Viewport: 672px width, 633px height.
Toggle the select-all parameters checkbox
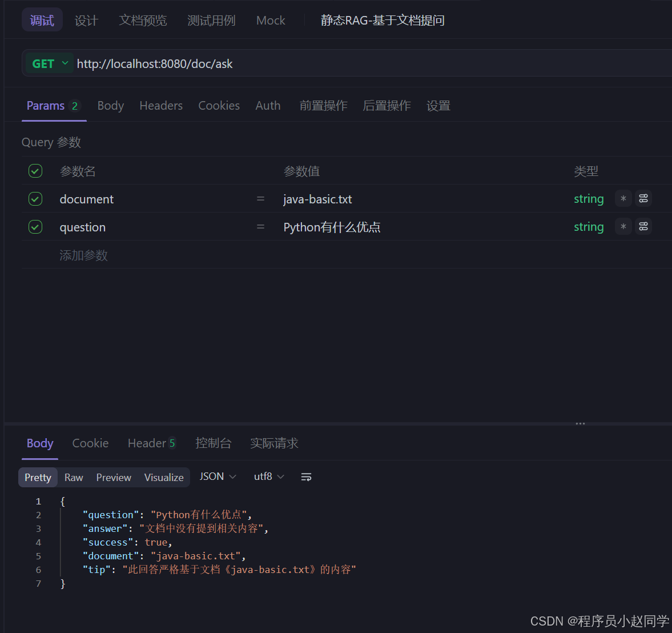point(35,171)
